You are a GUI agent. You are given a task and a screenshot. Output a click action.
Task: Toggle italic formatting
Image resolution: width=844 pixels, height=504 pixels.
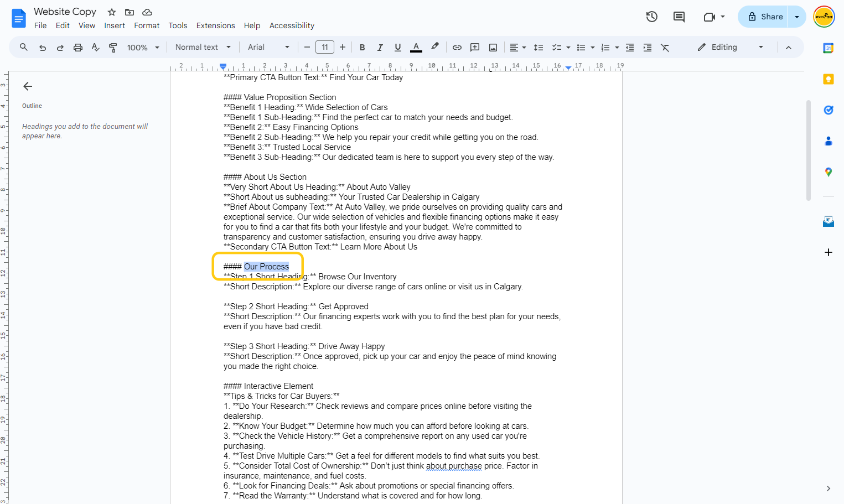pos(380,48)
